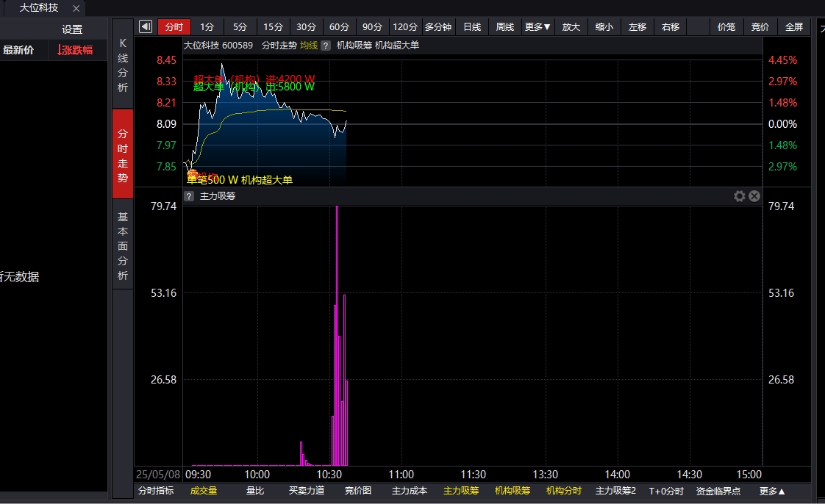Screen dimensions: 825x504
Task: Switch to 60分 chart period
Action: click(x=340, y=26)
